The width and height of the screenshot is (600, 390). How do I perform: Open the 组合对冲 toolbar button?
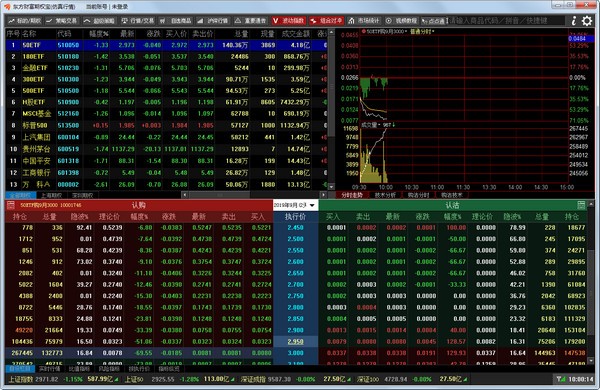pyautogui.click(x=326, y=21)
